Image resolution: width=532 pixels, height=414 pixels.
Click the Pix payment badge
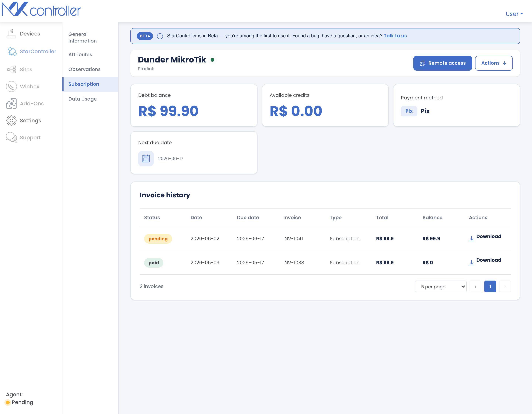[x=409, y=111]
